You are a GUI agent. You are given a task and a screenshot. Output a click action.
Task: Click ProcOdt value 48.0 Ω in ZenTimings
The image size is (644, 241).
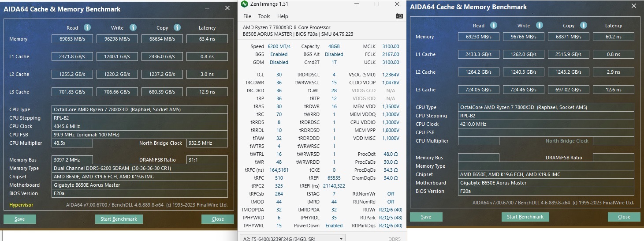pos(391,154)
